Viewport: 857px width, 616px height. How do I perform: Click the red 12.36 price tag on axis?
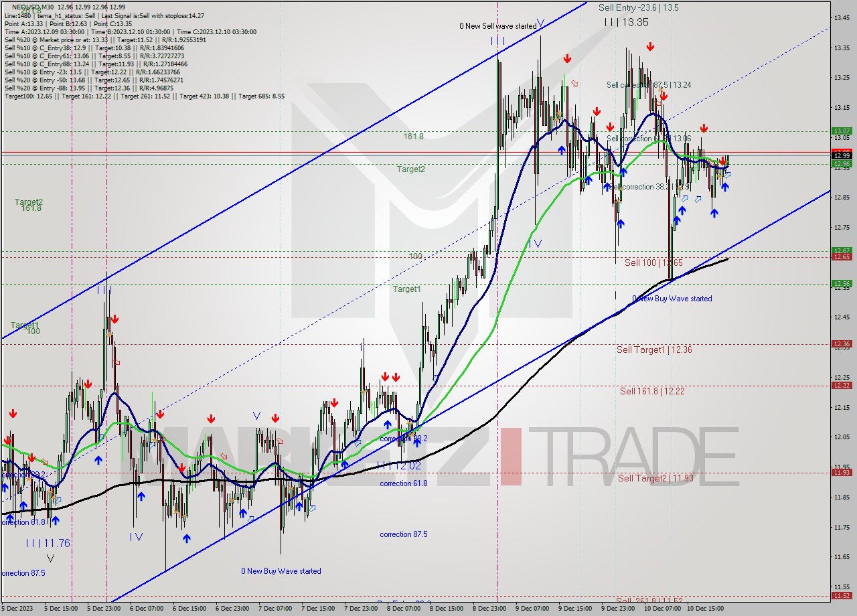click(x=842, y=343)
